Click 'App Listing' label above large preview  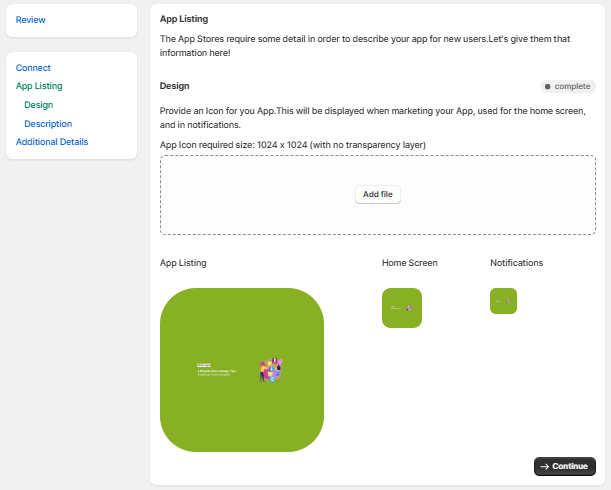coord(183,263)
